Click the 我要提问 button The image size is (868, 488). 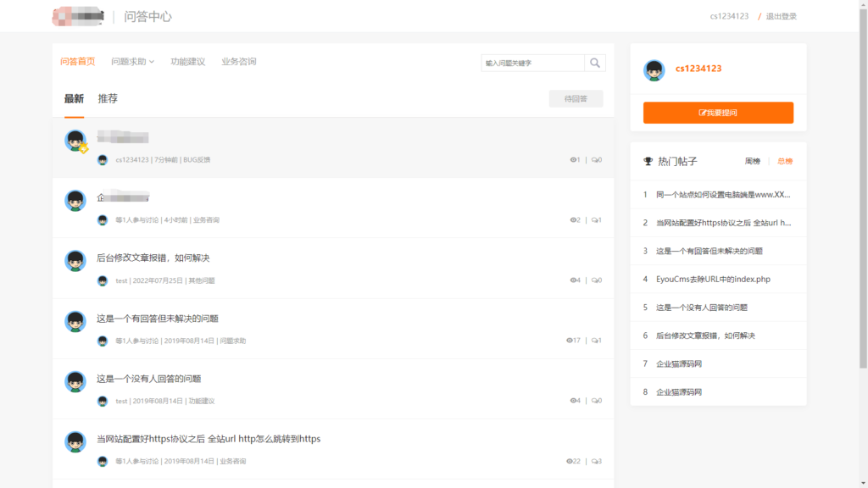718,112
